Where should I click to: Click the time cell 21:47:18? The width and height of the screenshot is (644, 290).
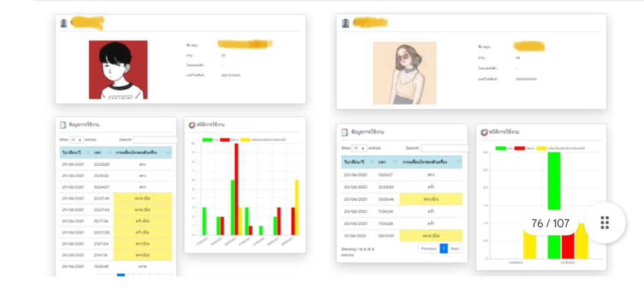pyautogui.click(x=101, y=254)
